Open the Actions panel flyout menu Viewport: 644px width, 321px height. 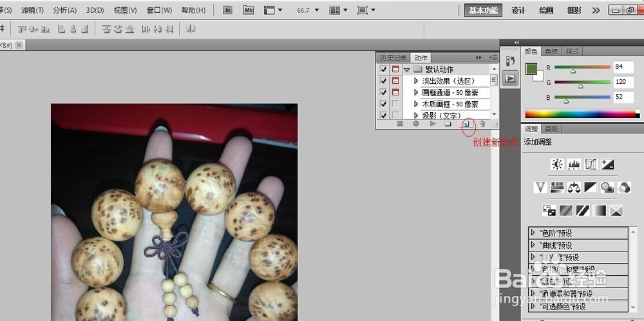click(493, 57)
